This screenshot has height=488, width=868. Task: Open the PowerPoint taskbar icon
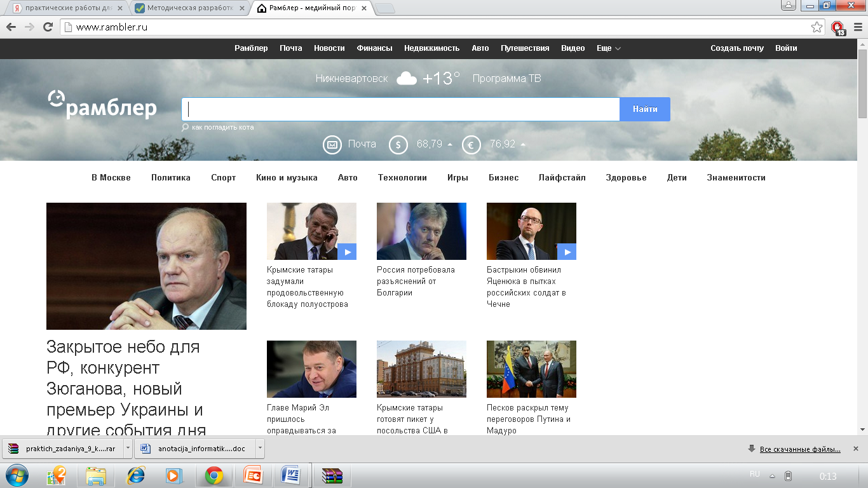coord(253,475)
